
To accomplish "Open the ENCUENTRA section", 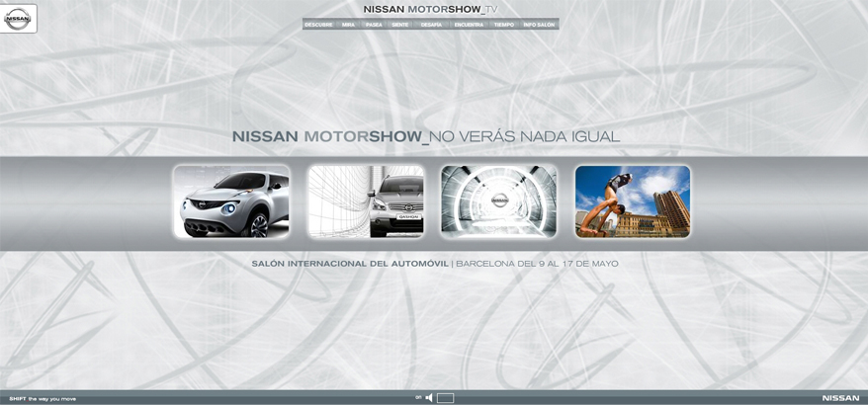I will 469,25.
